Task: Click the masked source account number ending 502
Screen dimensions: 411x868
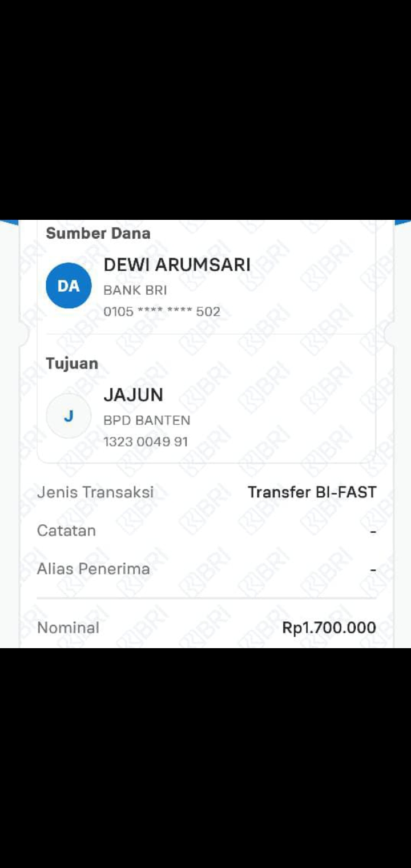Action: [x=162, y=312]
